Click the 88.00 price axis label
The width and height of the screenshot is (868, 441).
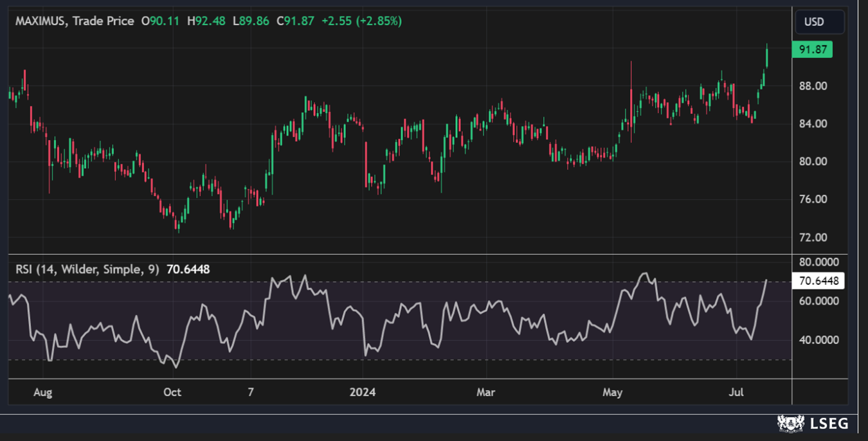[x=812, y=86]
